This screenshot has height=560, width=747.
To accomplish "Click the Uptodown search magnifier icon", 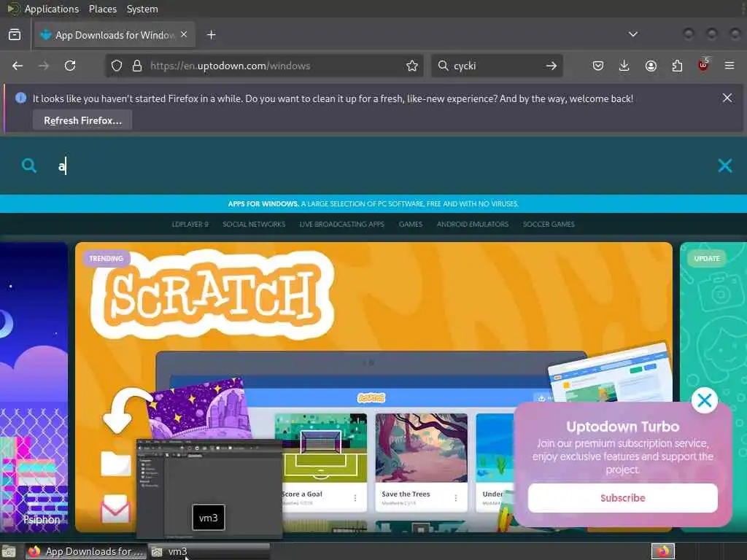I will click(x=29, y=166).
